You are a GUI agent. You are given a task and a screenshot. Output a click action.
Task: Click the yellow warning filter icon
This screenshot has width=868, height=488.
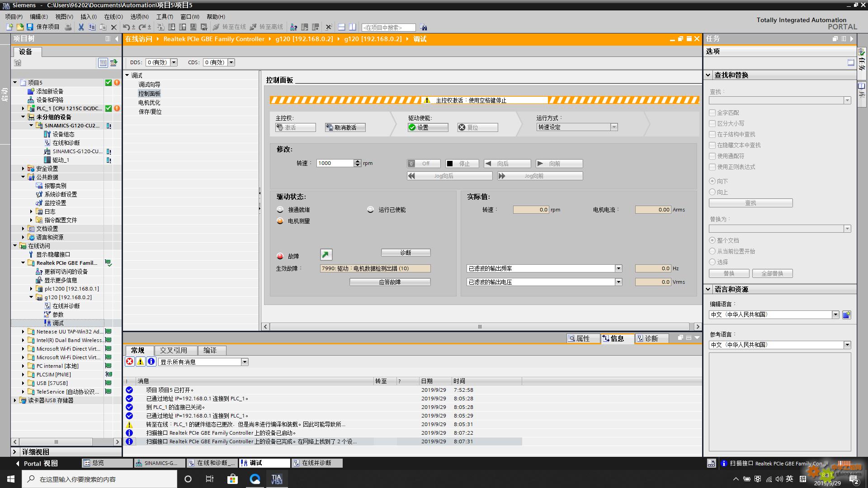coord(141,361)
